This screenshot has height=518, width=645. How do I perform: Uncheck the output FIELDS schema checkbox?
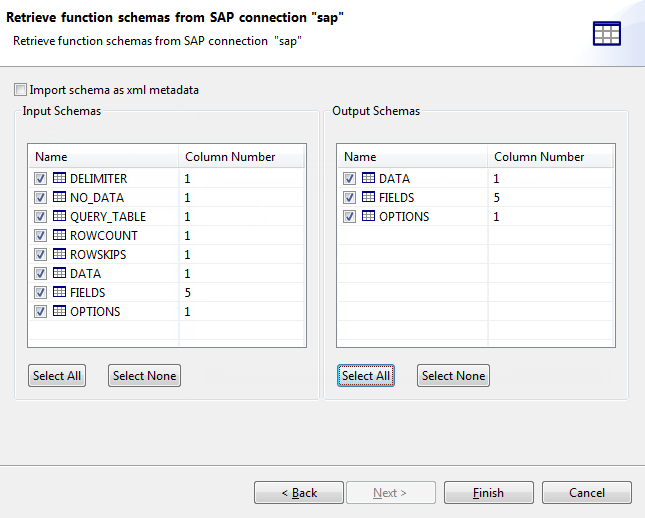[x=350, y=198]
